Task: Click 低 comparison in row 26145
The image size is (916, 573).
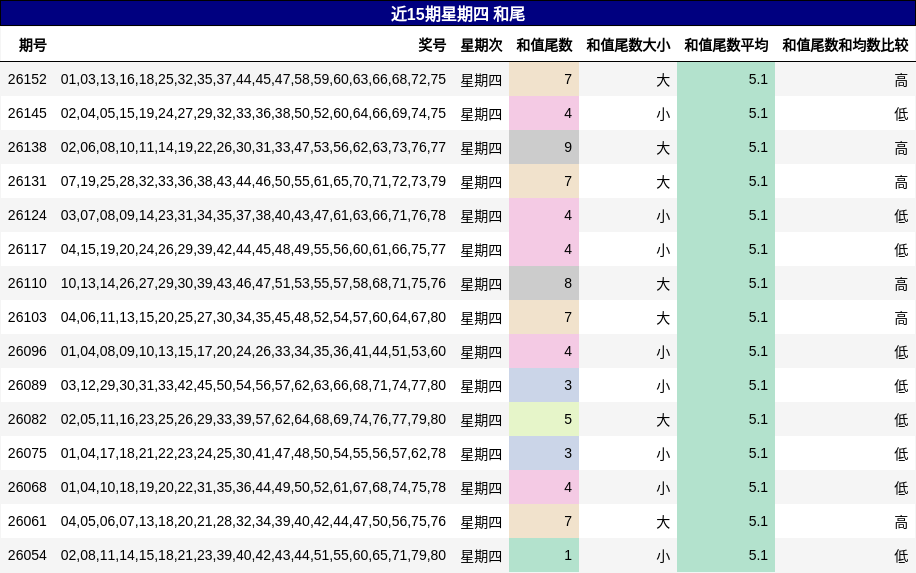Action: tap(901, 113)
